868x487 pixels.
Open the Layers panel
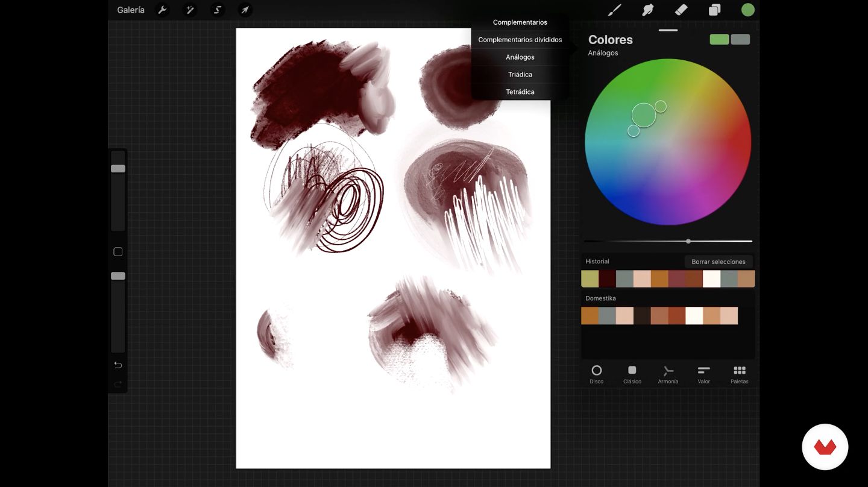click(714, 10)
